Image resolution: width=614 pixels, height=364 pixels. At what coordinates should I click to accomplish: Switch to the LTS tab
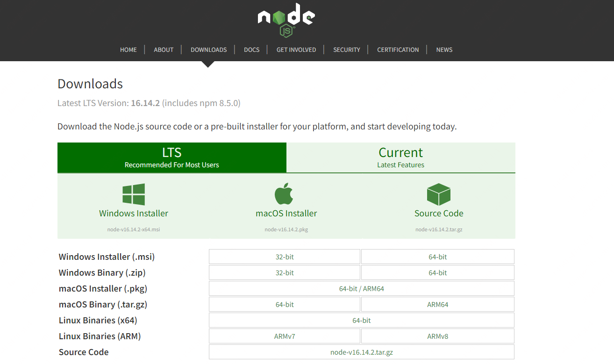click(171, 157)
